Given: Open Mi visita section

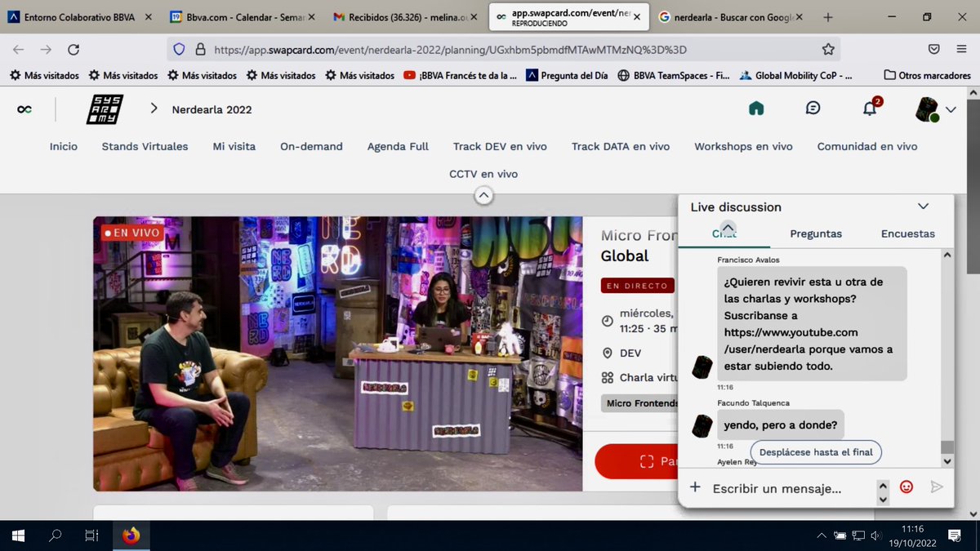Looking at the screenshot, I should [x=234, y=146].
